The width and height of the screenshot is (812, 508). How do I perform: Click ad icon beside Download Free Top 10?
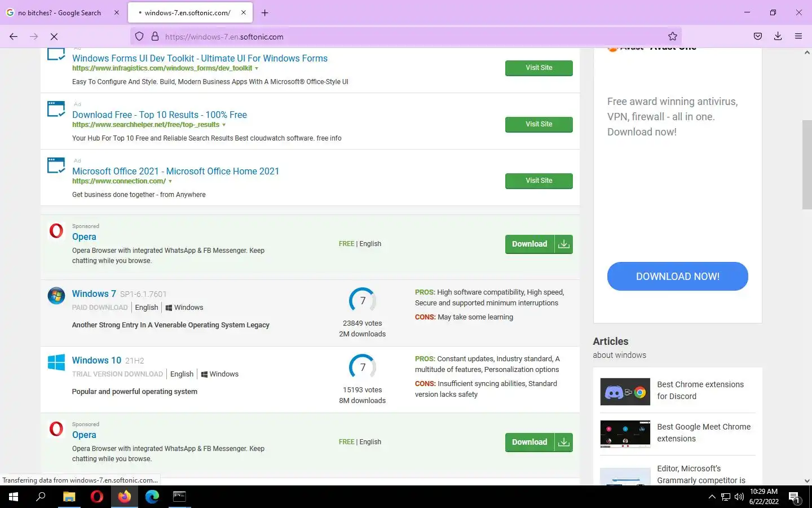click(x=56, y=109)
